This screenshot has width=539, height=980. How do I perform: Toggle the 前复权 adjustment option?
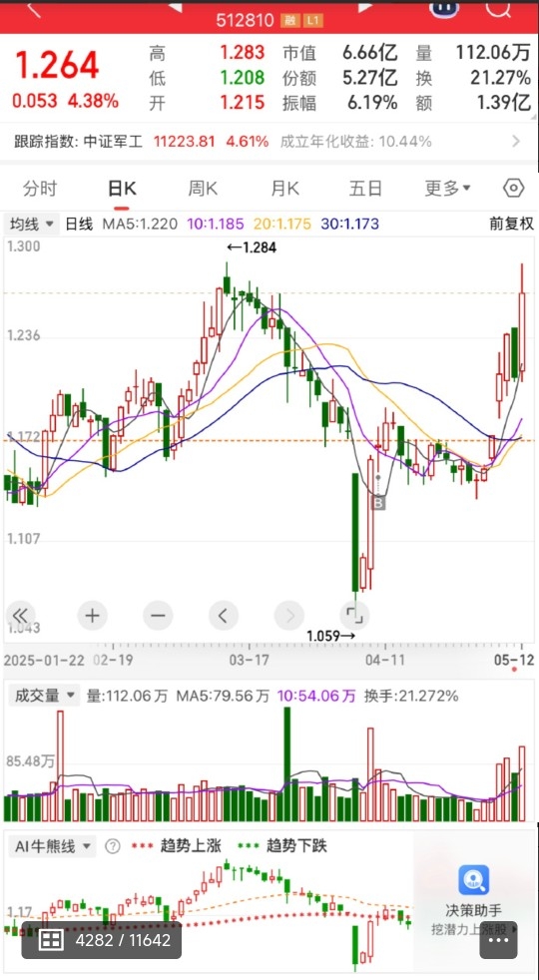tap(511, 224)
